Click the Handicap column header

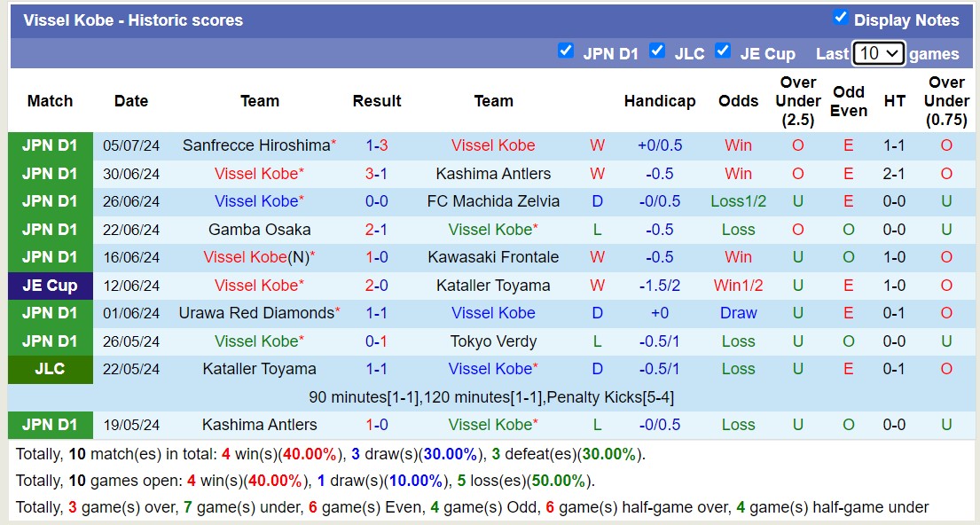(659, 101)
